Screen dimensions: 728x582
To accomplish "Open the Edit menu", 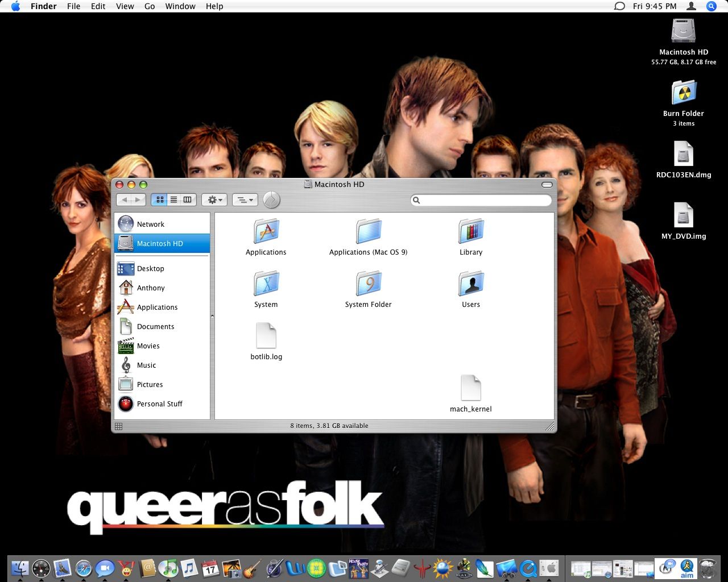I will (x=98, y=6).
